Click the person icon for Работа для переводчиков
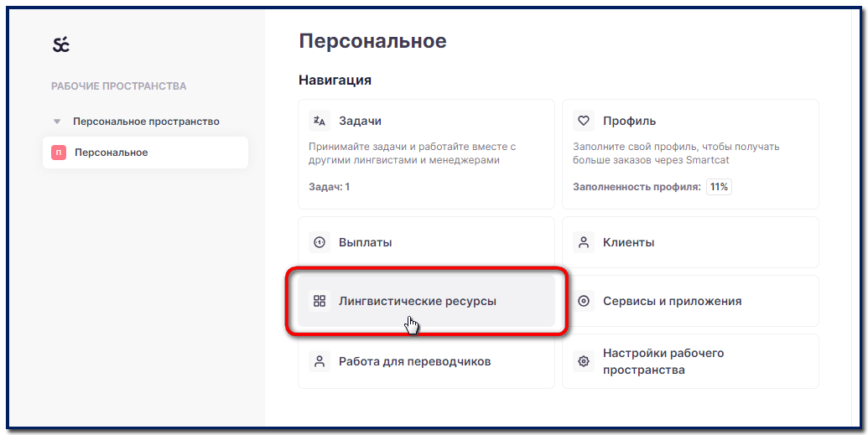This screenshot has height=435, width=868. [320, 361]
